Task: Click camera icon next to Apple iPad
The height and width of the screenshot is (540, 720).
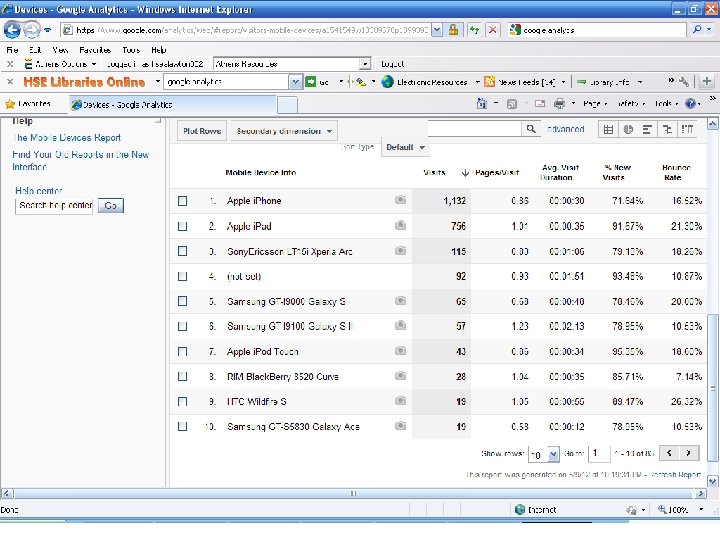Action: 400,225
